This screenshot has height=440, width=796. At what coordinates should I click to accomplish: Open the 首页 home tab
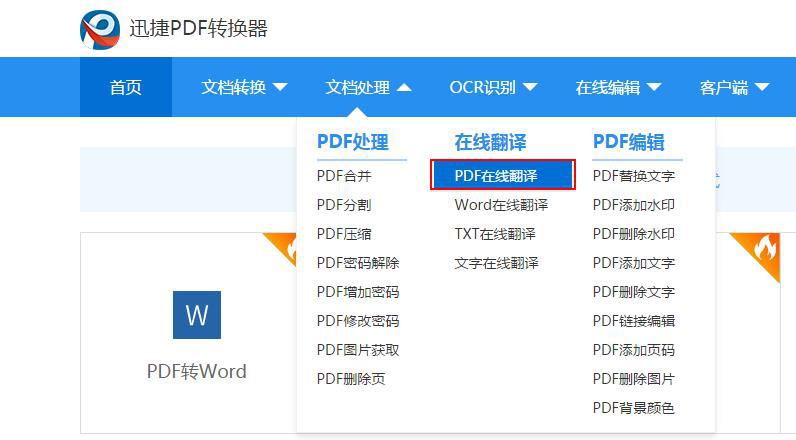point(126,87)
